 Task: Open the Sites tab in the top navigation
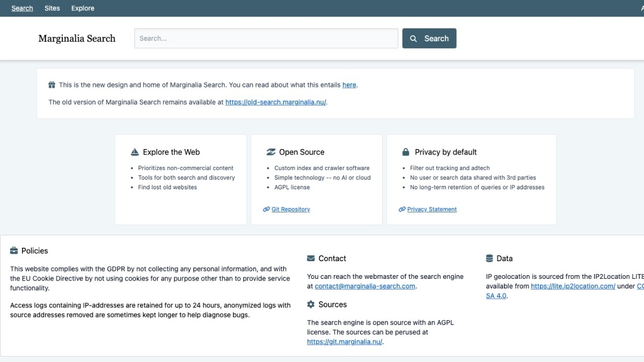(52, 8)
